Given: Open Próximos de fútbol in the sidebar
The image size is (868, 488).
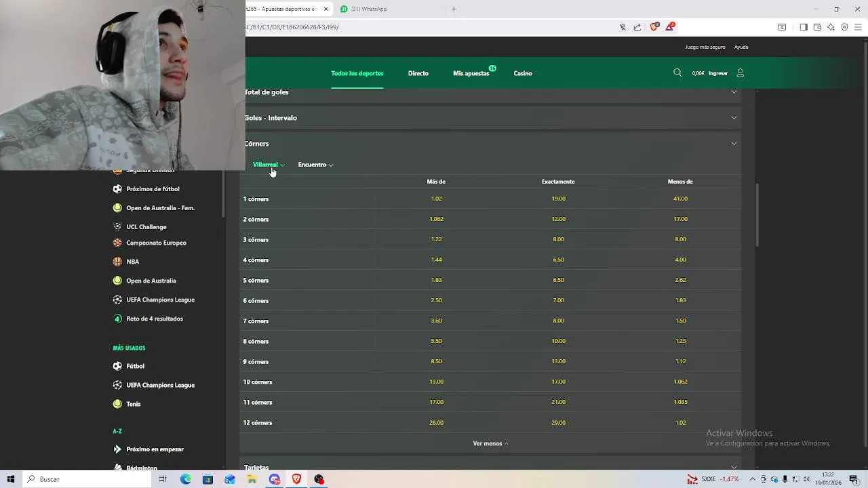Looking at the screenshot, I should click(x=153, y=189).
